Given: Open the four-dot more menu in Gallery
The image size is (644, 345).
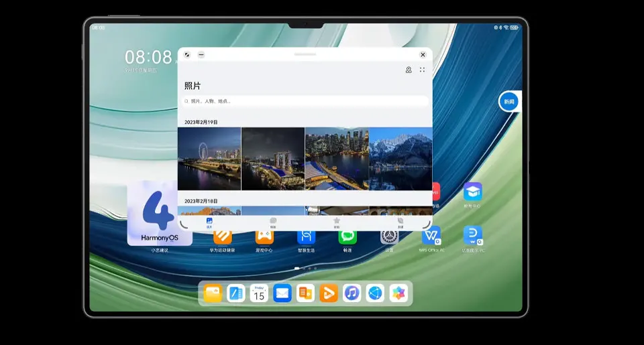Looking at the screenshot, I should [422, 70].
